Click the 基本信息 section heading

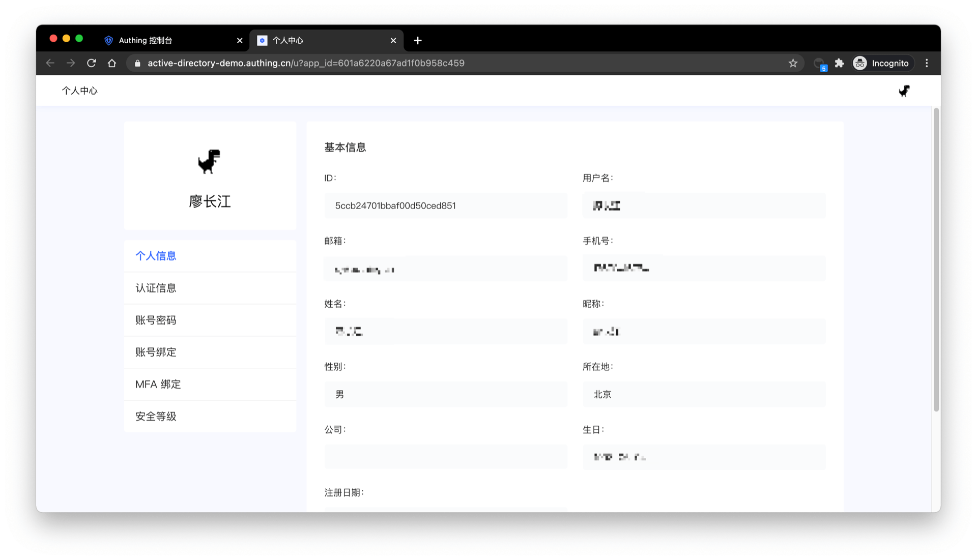[x=345, y=148]
